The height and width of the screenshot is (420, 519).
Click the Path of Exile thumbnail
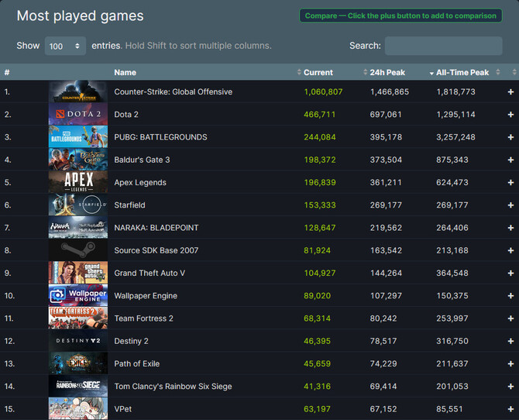click(78, 363)
